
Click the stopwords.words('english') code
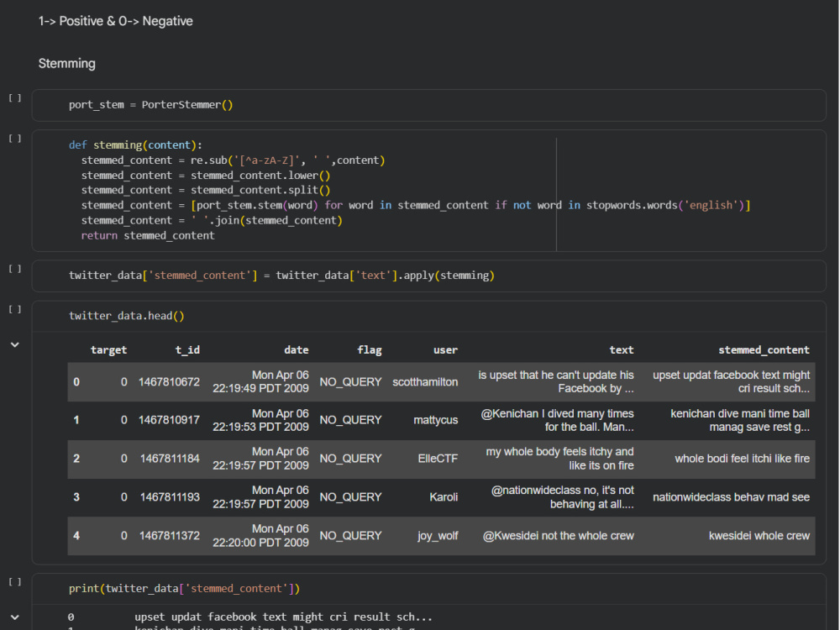(664, 205)
